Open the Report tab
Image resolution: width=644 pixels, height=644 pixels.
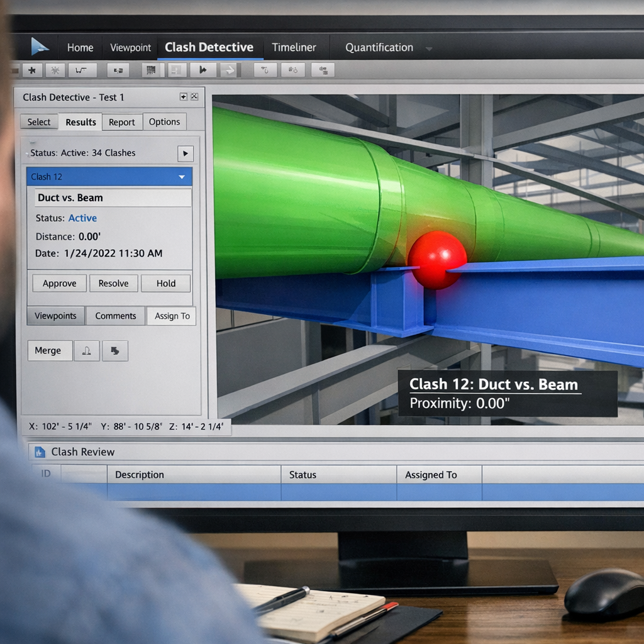pos(121,122)
